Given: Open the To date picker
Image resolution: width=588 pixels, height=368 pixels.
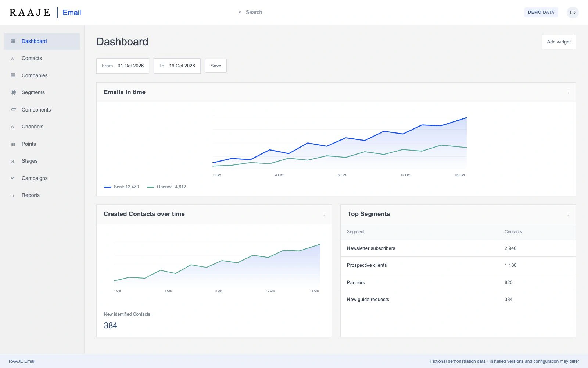Looking at the screenshot, I should pyautogui.click(x=177, y=66).
